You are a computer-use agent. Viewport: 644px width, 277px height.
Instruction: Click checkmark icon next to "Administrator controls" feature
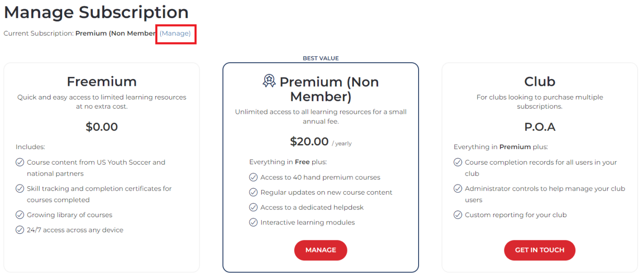[x=458, y=189]
